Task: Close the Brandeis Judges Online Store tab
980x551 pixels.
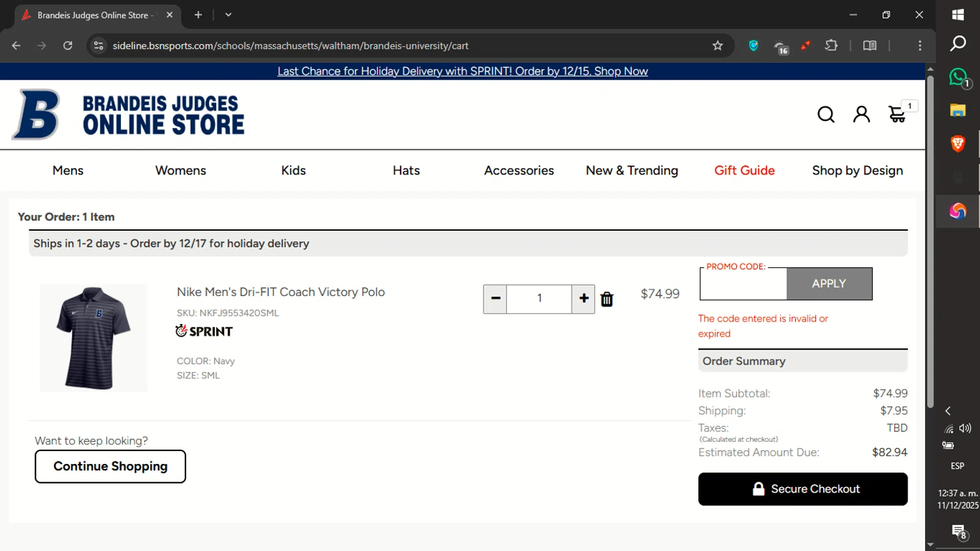Action: point(169,14)
